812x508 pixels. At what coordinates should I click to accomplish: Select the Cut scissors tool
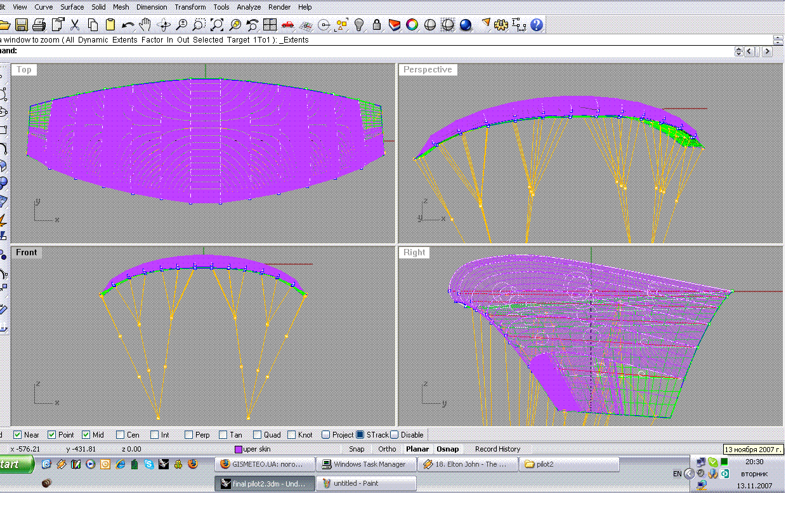pos(75,25)
